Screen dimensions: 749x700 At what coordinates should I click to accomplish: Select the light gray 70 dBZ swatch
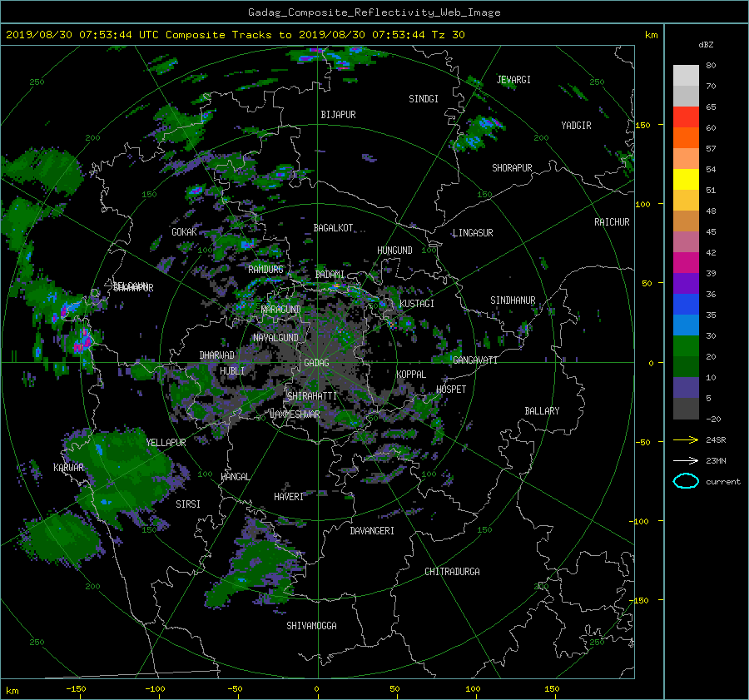[x=686, y=76]
